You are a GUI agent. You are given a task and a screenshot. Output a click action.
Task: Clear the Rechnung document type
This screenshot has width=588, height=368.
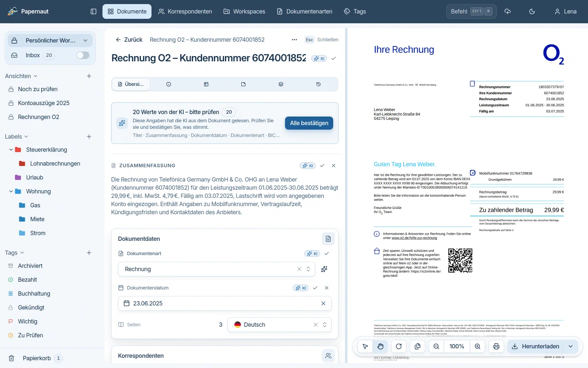coord(299,269)
